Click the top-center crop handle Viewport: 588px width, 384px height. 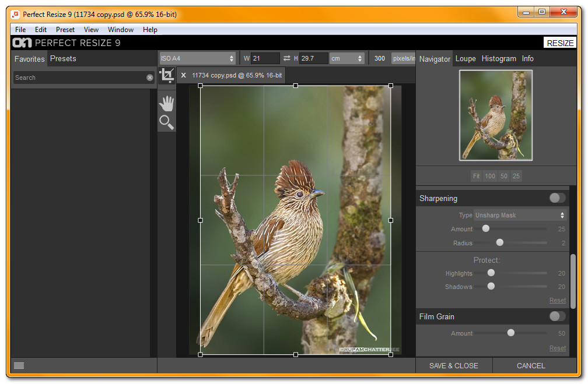(x=296, y=86)
